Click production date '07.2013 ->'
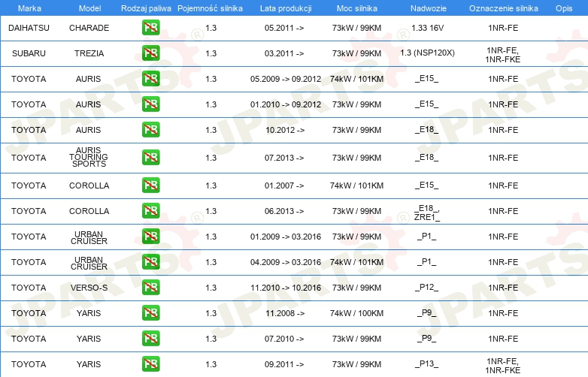 pyautogui.click(x=284, y=158)
